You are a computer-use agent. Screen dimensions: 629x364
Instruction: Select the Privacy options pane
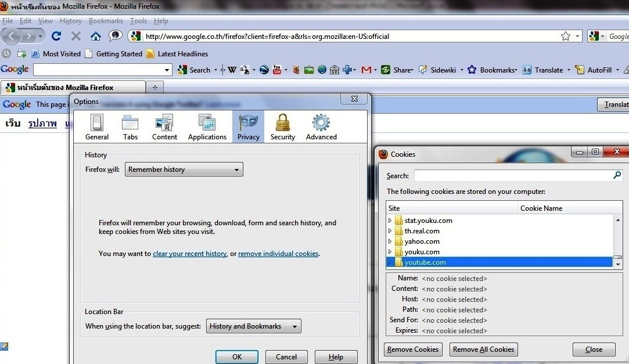click(249, 127)
